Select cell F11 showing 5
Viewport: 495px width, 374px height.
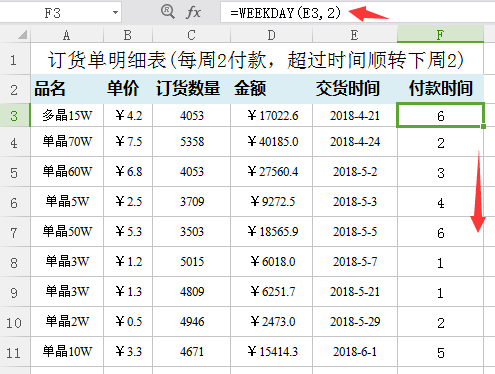[x=440, y=352]
